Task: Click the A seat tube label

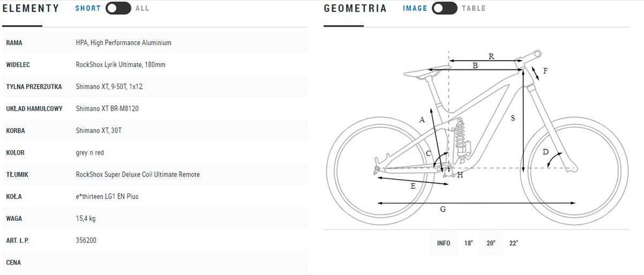Action: click(x=422, y=120)
